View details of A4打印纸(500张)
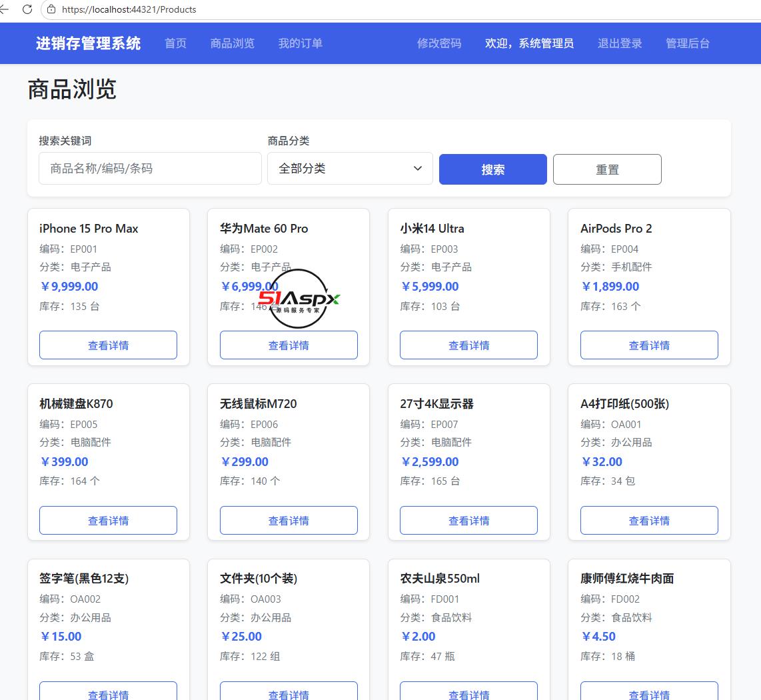The height and width of the screenshot is (700, 761). (x=649, y=521)
